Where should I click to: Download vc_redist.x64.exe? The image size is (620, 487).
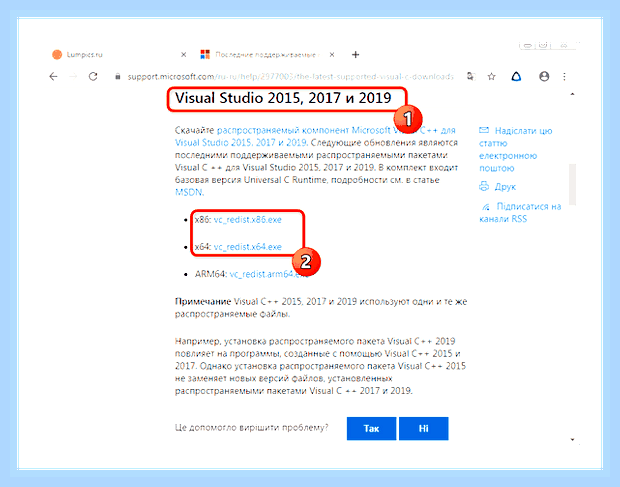coord(248,247)
